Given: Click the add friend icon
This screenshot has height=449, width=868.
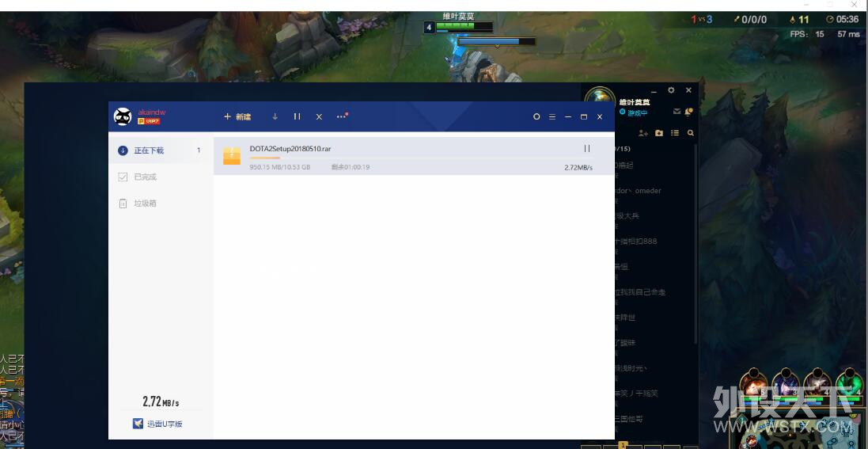Looking at the screenshot, I should (x=642, y=133).
